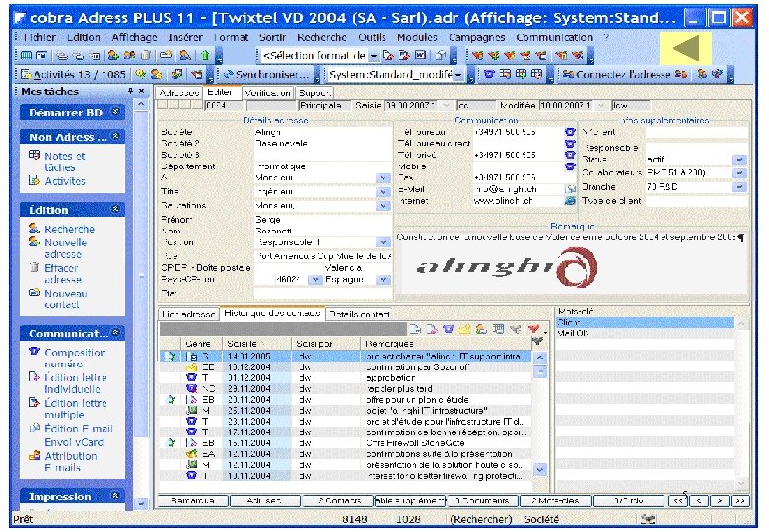
Task: Open the Recherche menu
Action: click(x=321, y=37)
